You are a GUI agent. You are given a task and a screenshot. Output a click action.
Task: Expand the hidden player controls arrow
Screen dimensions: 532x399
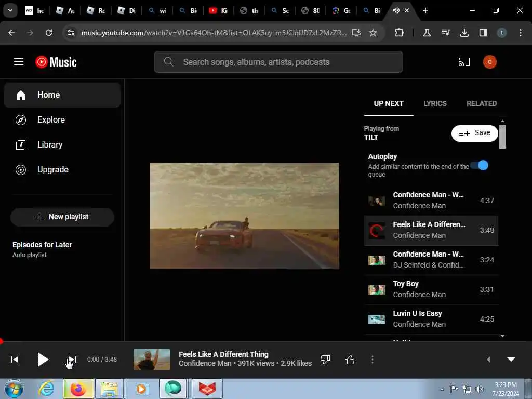click(488, 360)
